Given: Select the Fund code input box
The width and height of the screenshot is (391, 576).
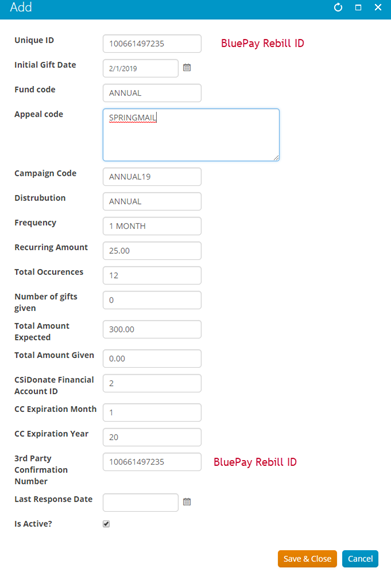Looking at the screenshot, I should [x=152, y=93].
